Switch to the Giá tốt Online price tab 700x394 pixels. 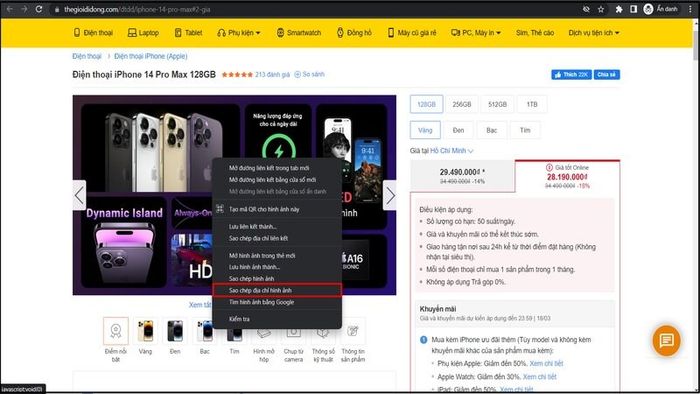(567, 177)
